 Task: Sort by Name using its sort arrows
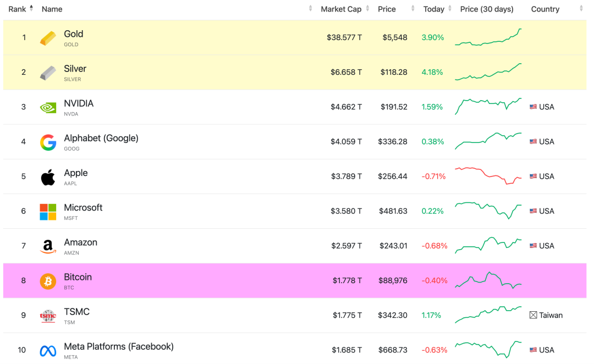tap(310, 8)
